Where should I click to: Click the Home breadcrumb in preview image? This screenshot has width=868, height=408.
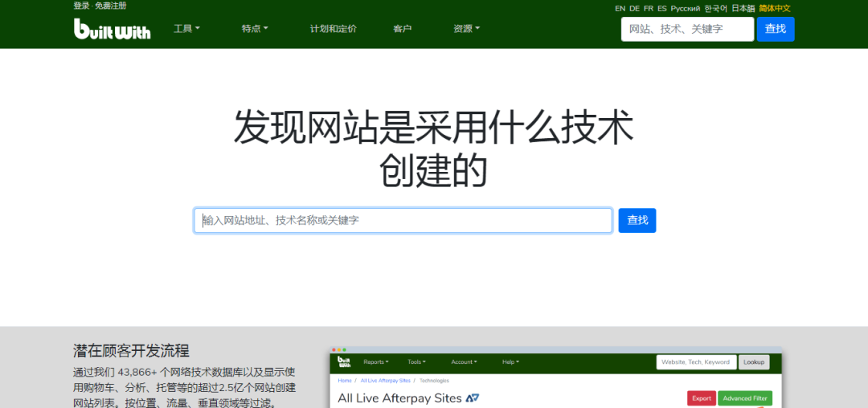click(x=345, y=381)
